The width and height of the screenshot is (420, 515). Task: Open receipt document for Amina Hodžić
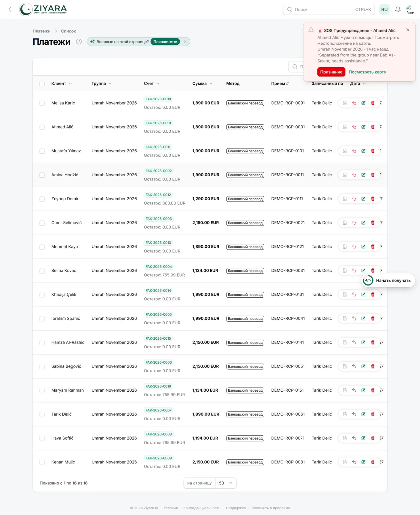pyautogui.click(x=345, y=175)
